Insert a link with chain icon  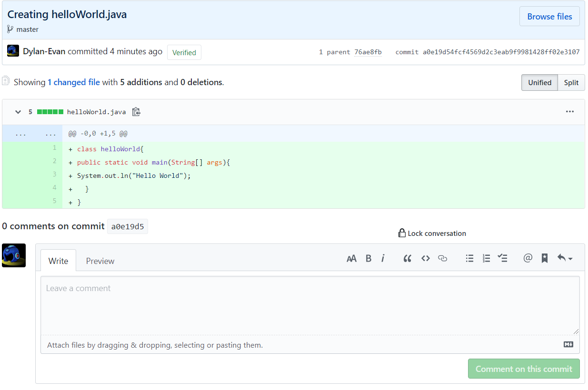pos(442,258)
